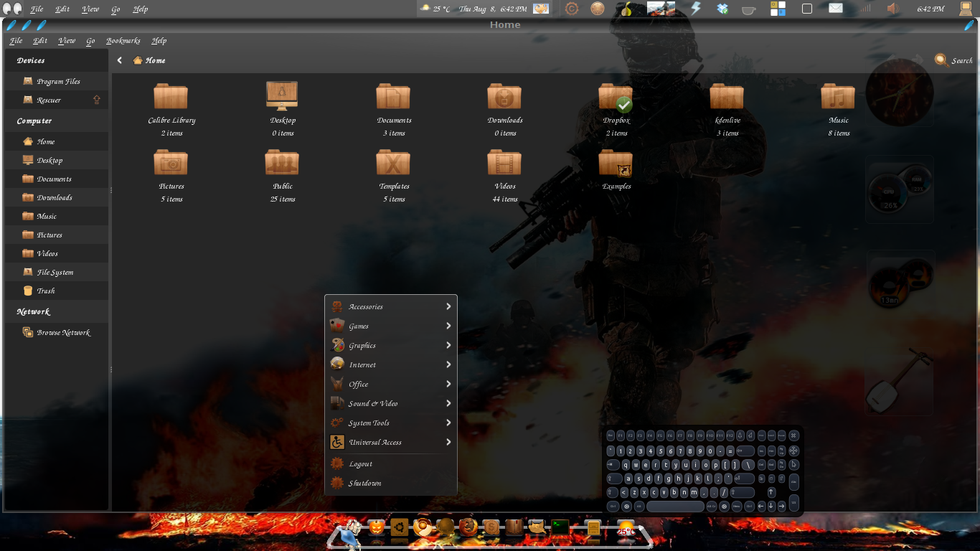Open the Calibre Library folder
Viewport: 980px width, 551px height.
[171, 96]
